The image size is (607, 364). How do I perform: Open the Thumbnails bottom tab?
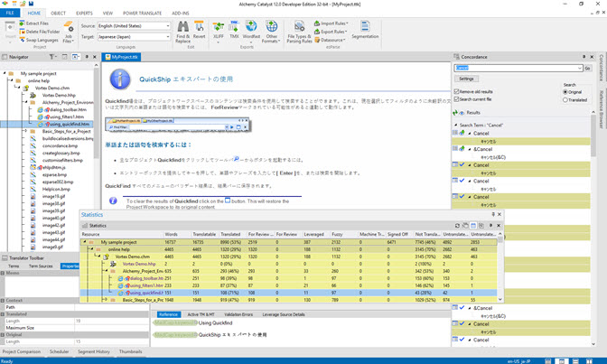click(130, 351)
